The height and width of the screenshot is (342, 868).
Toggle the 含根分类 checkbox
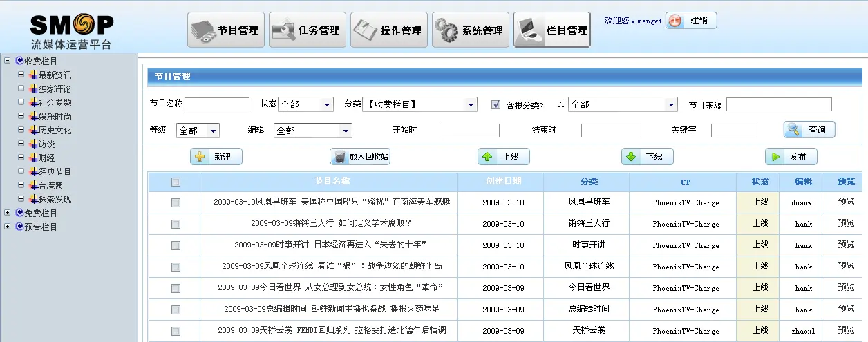point(496,105)
